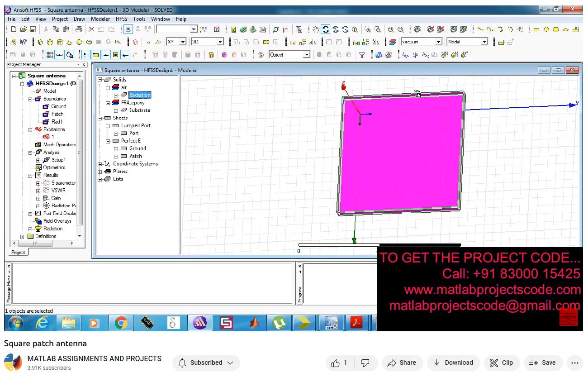Toggle the ruler display button
588x377 pixels.
pyautogui.click(x=59, y=55)
